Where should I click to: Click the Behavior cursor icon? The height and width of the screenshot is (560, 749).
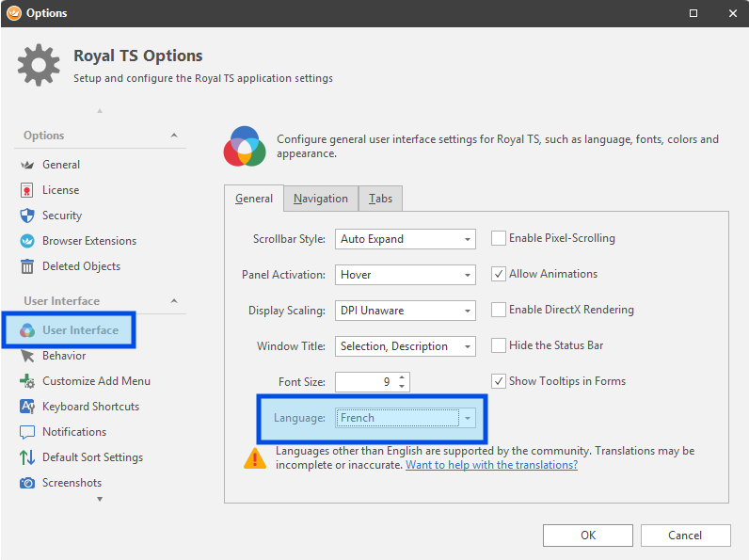pos(27,356)
